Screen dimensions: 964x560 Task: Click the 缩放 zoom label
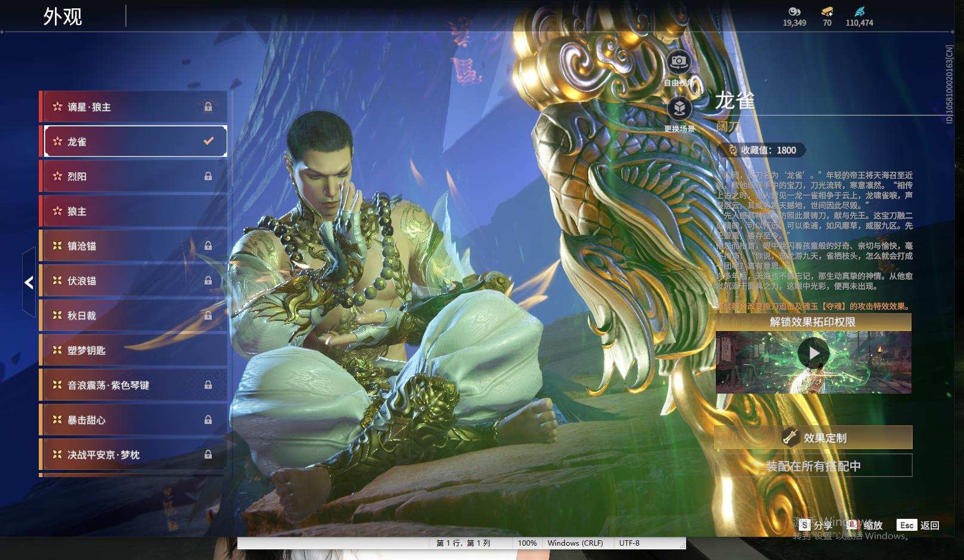pos(873,525)
